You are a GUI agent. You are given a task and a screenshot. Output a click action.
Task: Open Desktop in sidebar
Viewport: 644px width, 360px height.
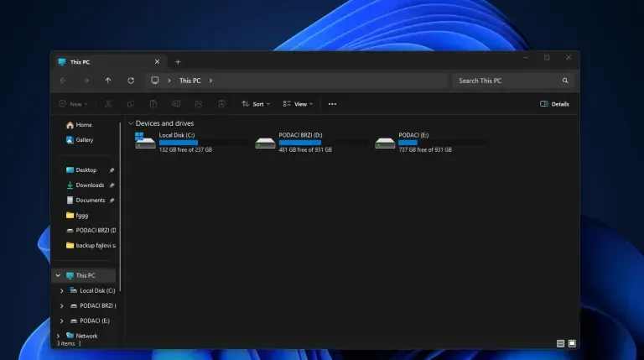[x=81, y=170]
